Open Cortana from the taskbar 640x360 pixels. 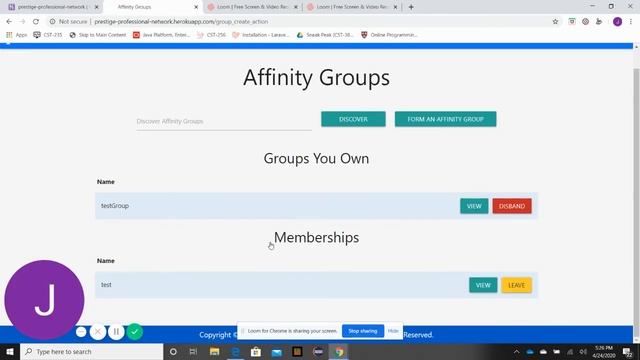[x=173, y=352]
